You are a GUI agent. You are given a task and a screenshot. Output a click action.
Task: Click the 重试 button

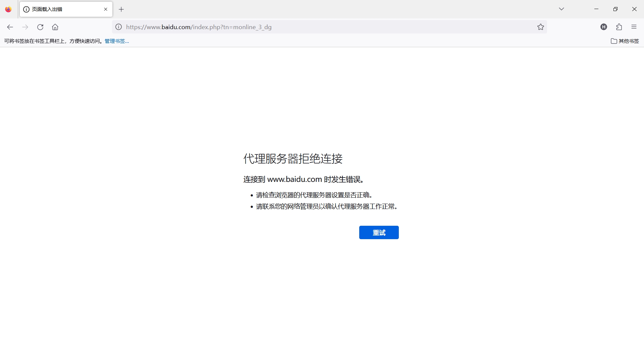(379, 232)
